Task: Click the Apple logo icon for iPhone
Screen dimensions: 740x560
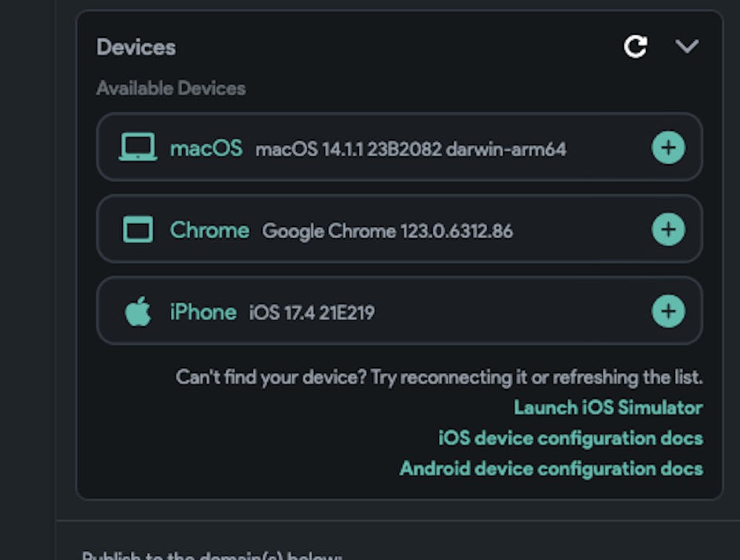Action: pyautogui.click(x=138, y=312)
